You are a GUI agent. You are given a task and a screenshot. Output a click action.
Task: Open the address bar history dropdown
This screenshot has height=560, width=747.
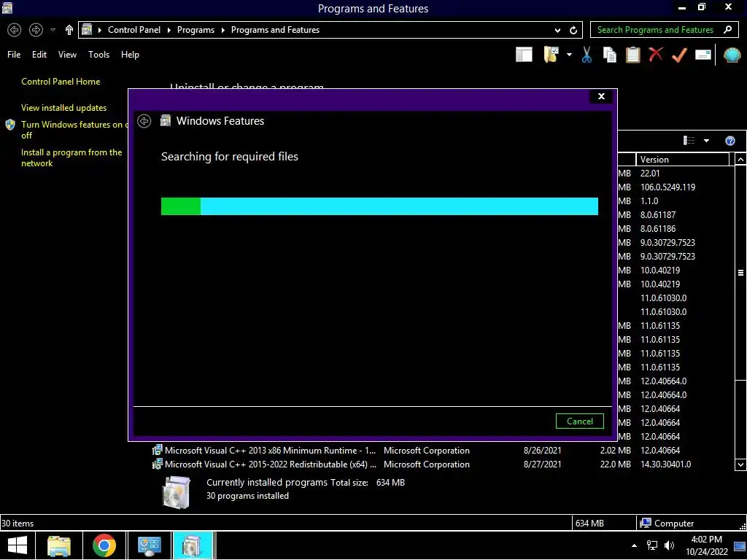click(x=557, y=30)
